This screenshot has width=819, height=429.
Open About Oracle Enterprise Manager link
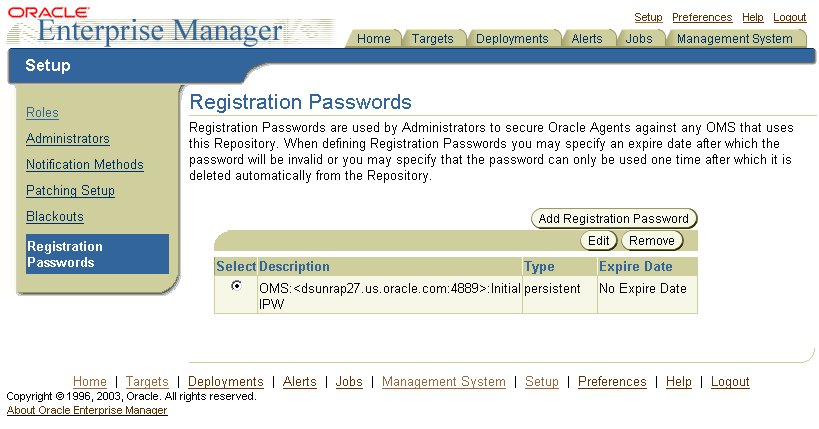[x=87, y=410]
